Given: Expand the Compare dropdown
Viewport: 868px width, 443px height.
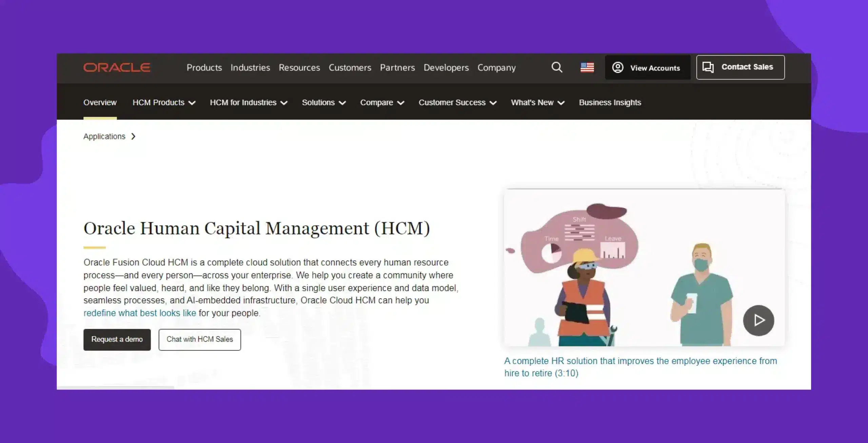Looking at the screenshot, I should point(382,102).
